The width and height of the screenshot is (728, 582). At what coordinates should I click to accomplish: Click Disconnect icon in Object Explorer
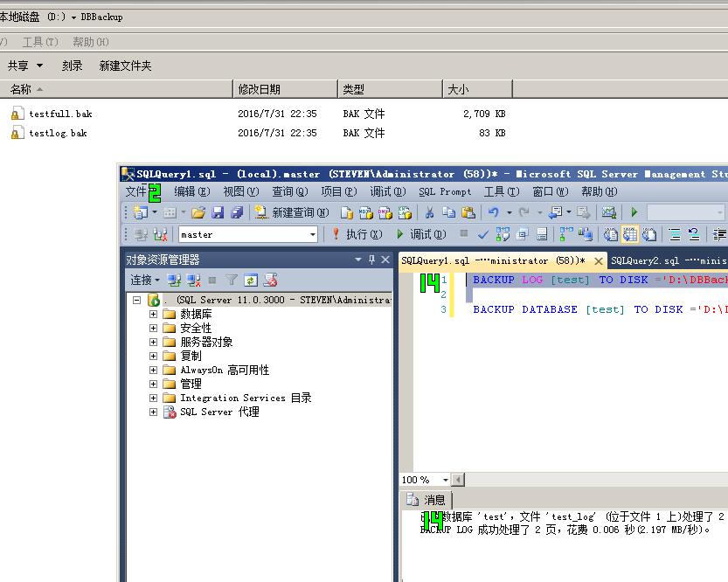(x=194, y=280)
